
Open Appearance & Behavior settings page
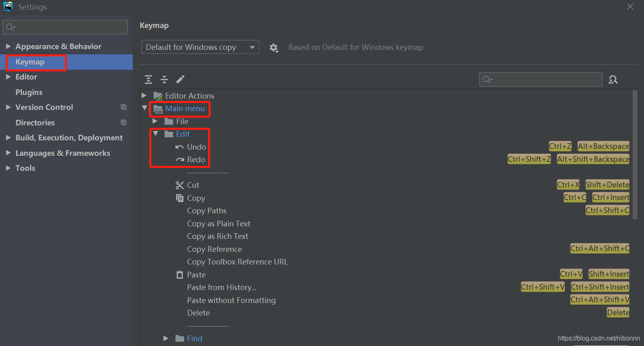[58, 46]
